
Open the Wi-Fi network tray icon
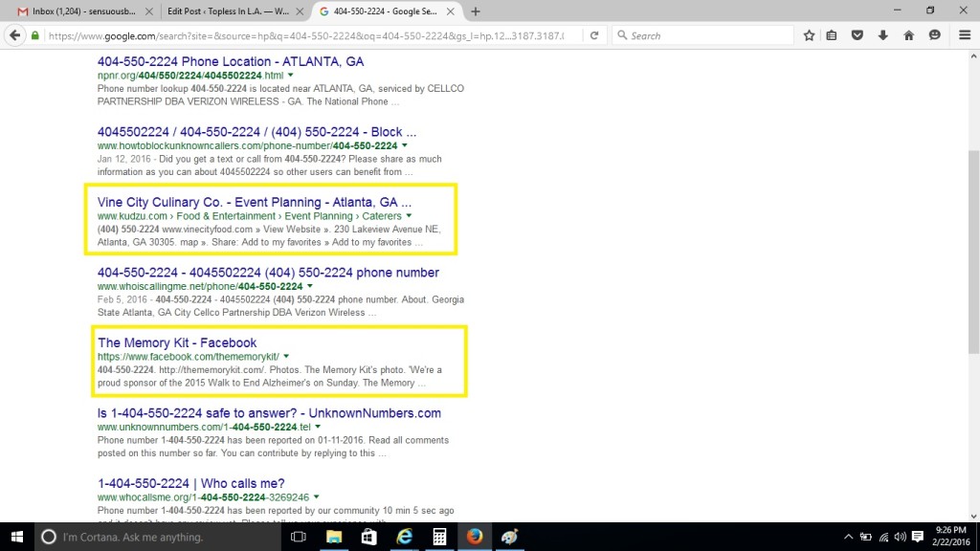(883, 537)
